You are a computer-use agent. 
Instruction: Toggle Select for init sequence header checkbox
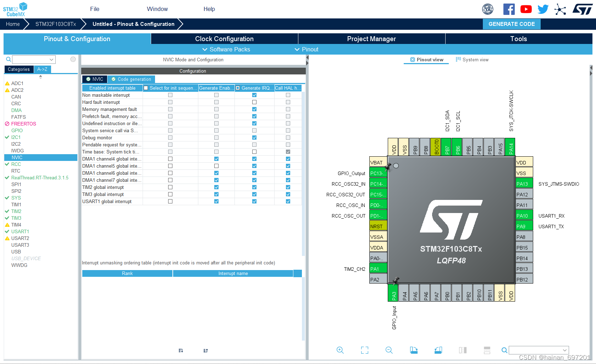[146, 88]
